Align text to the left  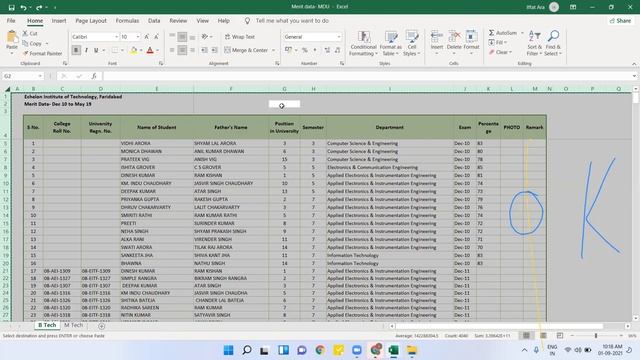tap(172, 50)
